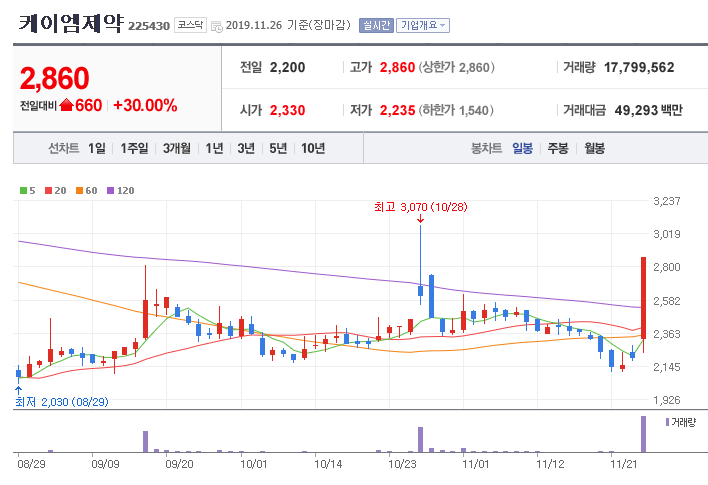Click the 저가 value 2,235

pos(397,110)
